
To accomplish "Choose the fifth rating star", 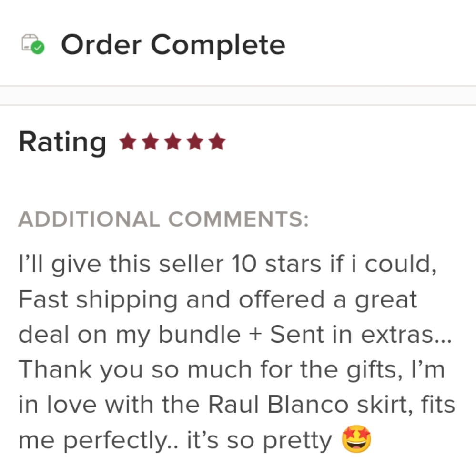I will tap(217, 142).
